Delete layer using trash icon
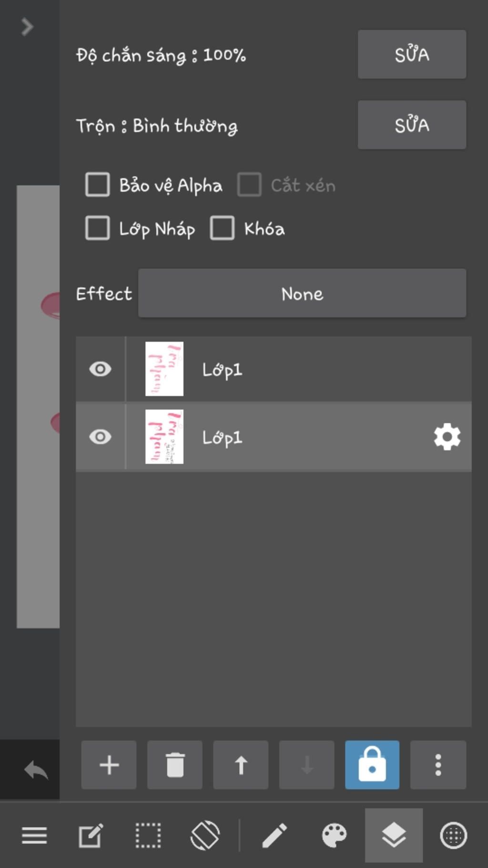The height and width of the screenshot is (868, 488). pyautogui.click(x=175, y=765)
